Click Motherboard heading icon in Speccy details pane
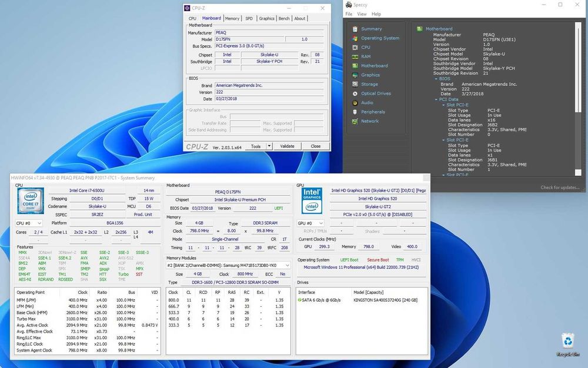This screenshot has height=368, width=588. pyautogui.click(x=420, y=29)
